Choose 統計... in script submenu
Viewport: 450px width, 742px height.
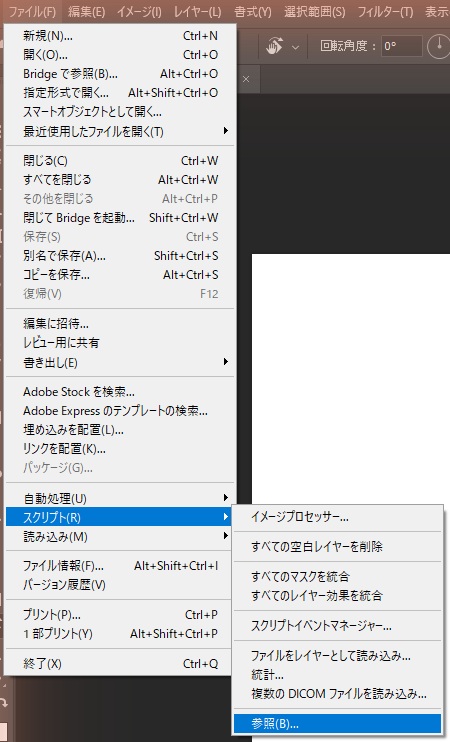point(337,674)
